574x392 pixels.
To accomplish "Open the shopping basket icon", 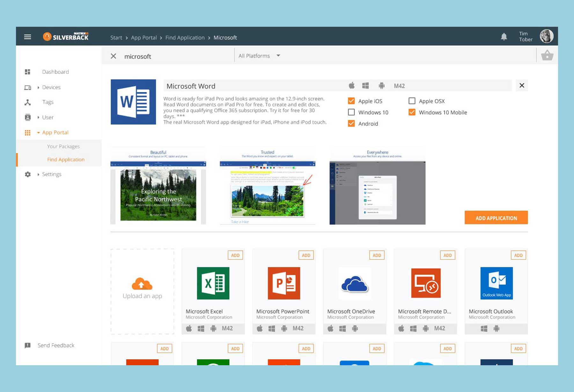I will tap(547, 55).
